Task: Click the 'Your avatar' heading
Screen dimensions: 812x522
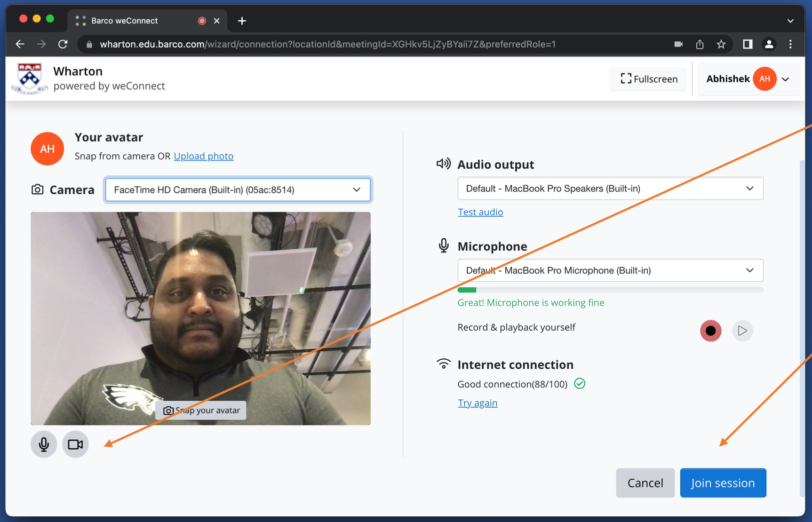Action: (x=109, y=137)
